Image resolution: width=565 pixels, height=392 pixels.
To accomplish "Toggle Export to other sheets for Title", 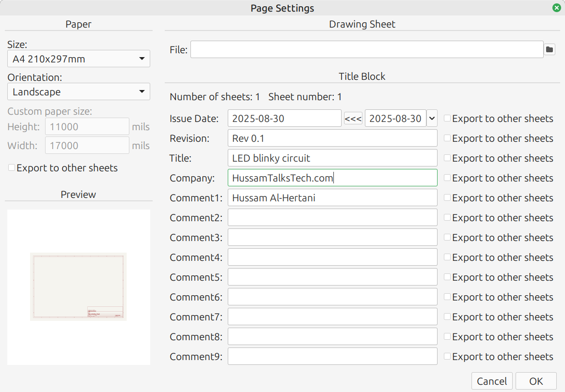I will (447, 158).
